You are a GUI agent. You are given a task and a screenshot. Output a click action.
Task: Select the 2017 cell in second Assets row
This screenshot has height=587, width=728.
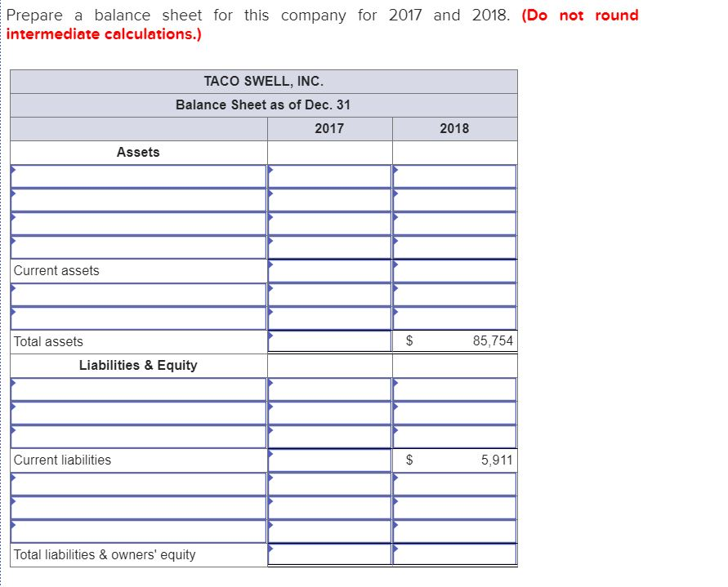point(329,200)
